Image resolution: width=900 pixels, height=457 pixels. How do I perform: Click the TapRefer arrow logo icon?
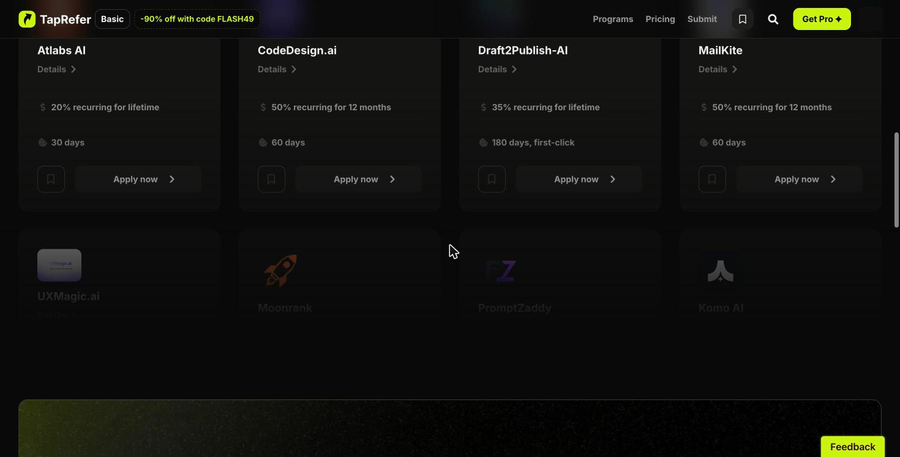pos(26,19)
